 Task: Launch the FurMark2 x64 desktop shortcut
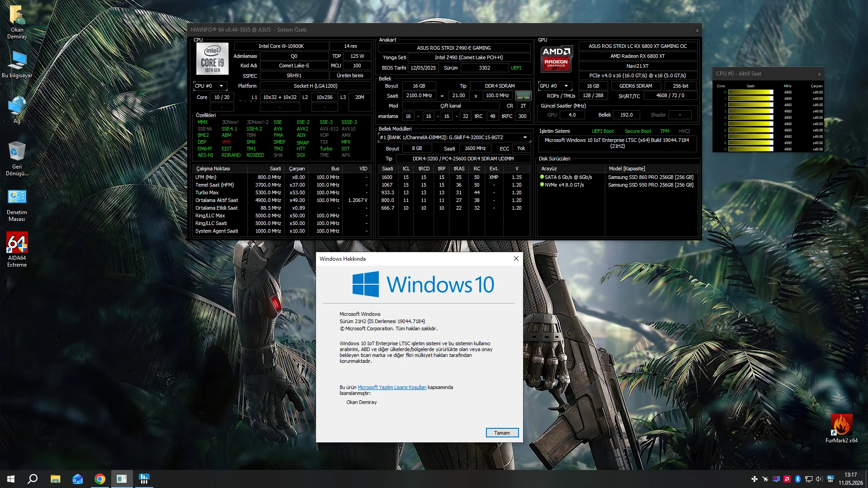841,429
